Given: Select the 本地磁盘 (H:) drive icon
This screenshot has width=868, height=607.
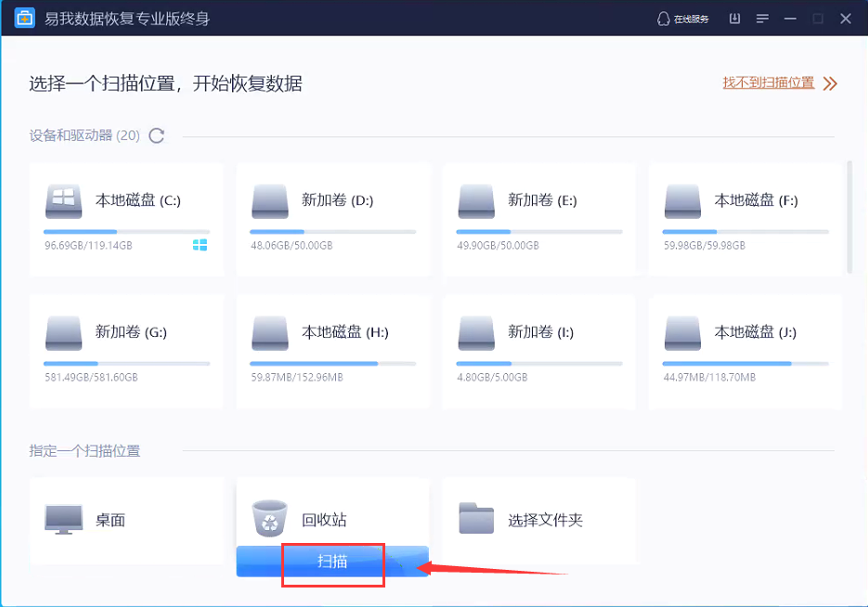Looking at the screenshot, I should tap(270, 333).
